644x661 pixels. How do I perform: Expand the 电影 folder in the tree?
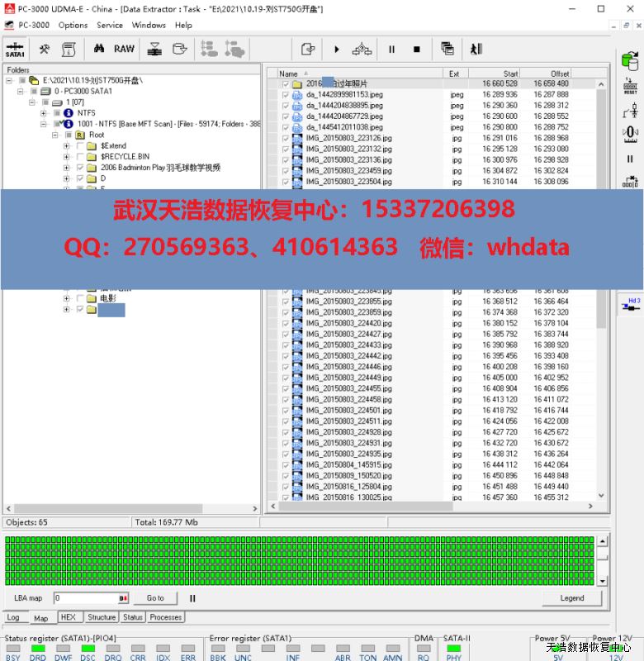point(67,298)
